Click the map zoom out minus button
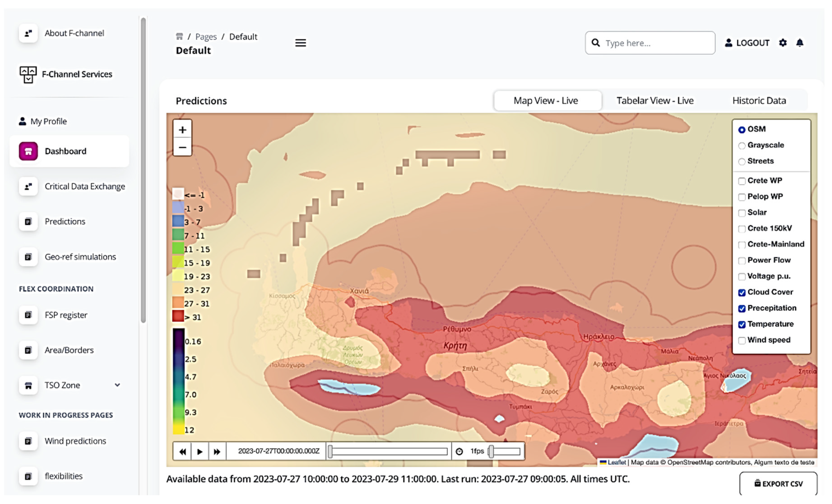The width and height of the screenshot is (832, 504). coord(182,147)
